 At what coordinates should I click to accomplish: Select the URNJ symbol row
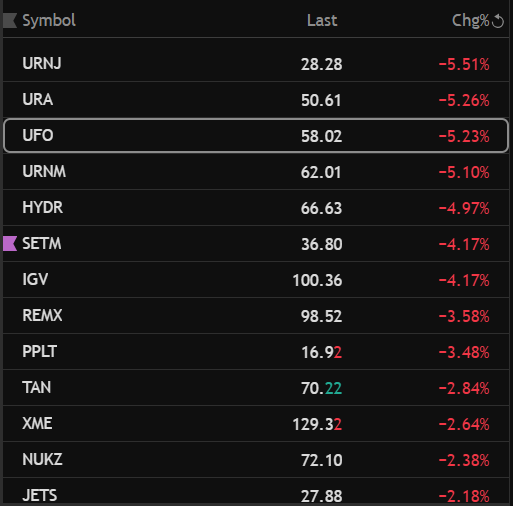tap(256, 64)
